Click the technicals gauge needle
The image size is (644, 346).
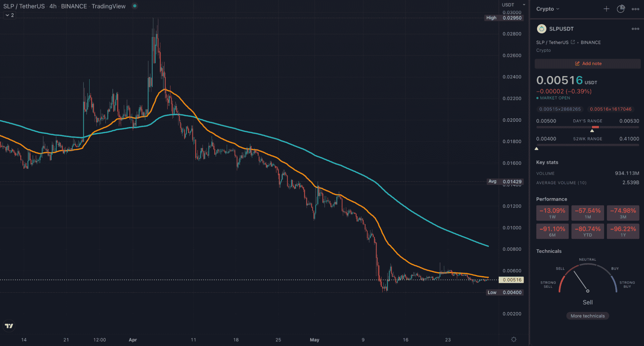pos(581,281)
